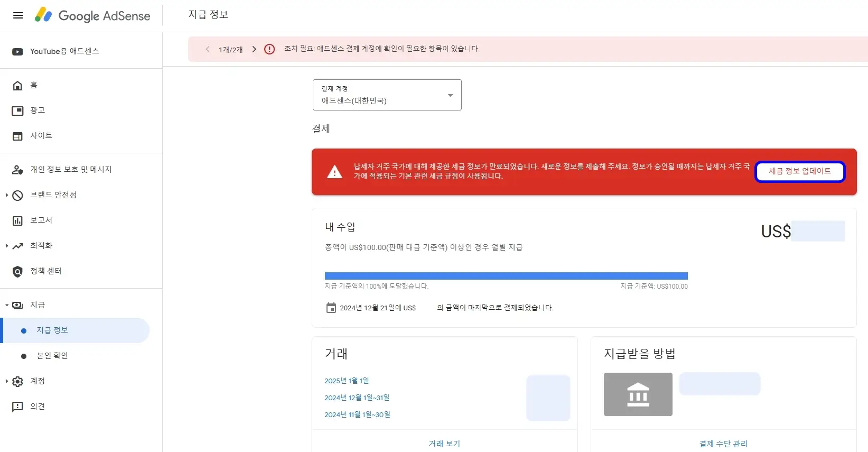This screenshot has height=452, width=868.
Task: Click the 결제 수단 관리 link
Action: click(723, 444)
